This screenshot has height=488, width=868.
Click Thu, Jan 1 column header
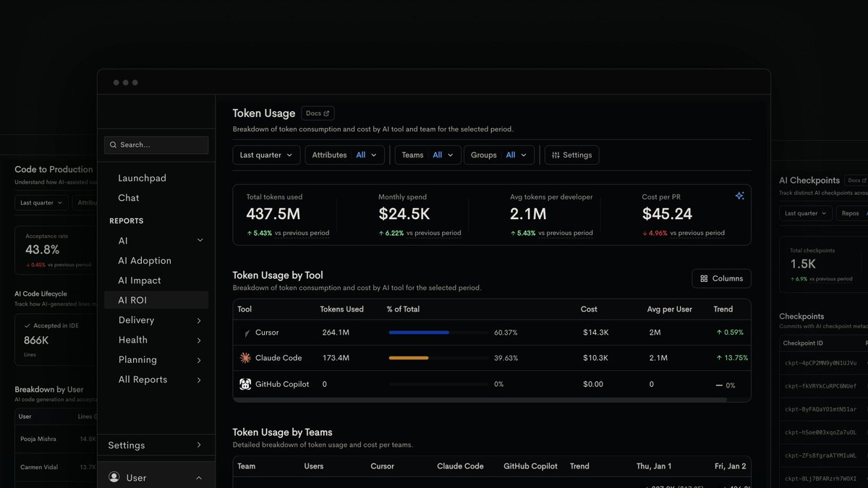[x=654, y=466]
